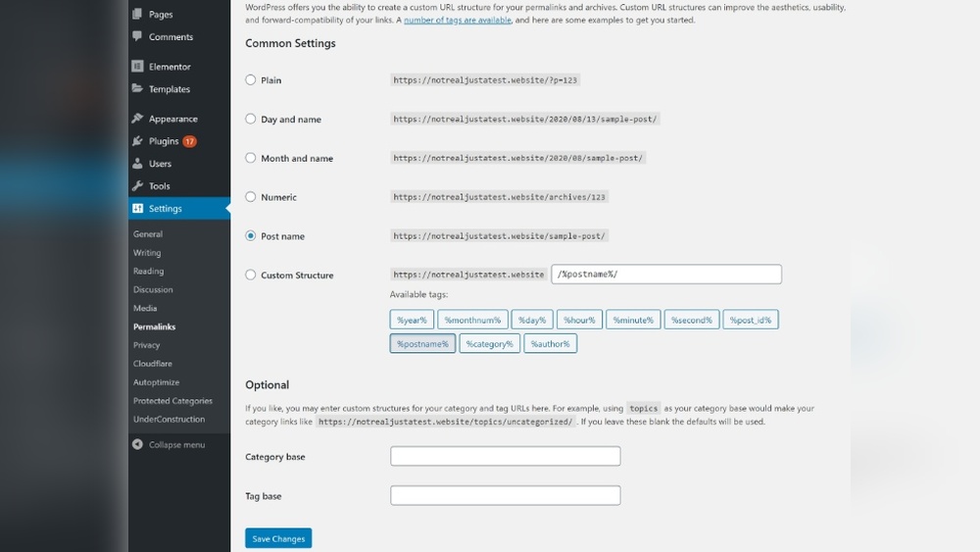Open the Cloudflare settings submenu

tap(153, 363)
